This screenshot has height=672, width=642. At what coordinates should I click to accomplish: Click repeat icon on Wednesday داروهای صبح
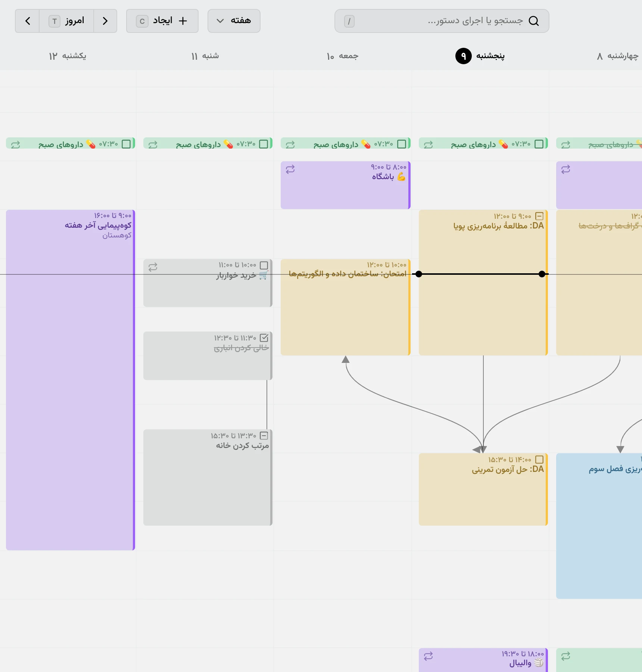566,144
